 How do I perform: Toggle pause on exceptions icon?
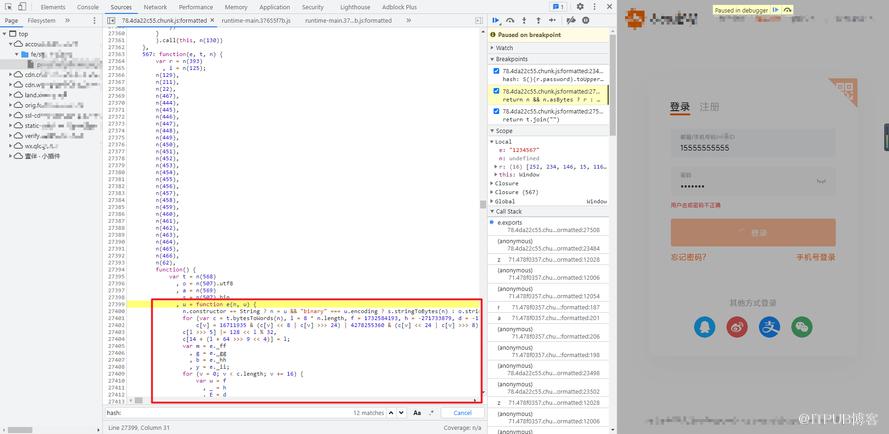[x=586, y=20]
